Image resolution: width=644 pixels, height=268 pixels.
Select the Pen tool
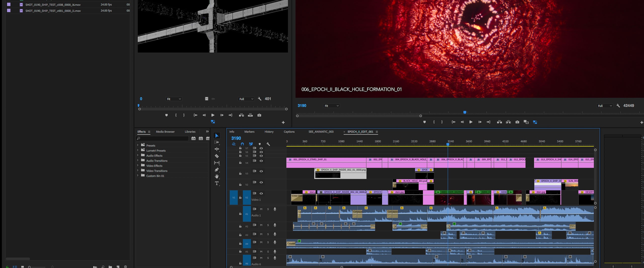pyautogui.click(x=217, y=170)
